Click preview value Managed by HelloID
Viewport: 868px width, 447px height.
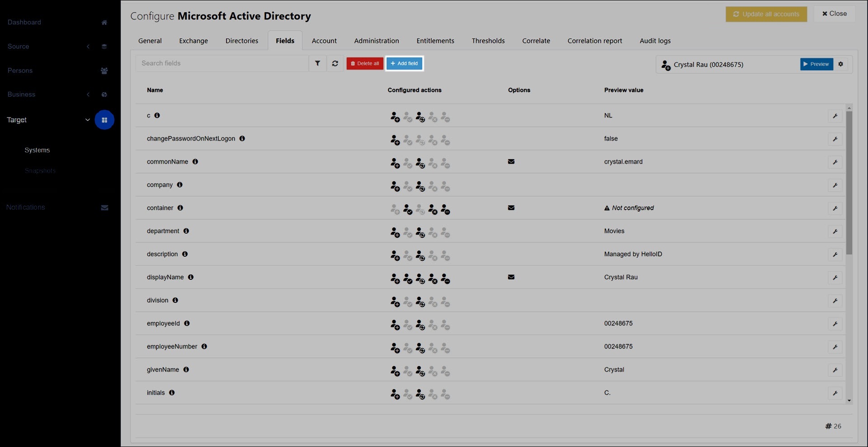pyautogui.click(x=633, y=254)
